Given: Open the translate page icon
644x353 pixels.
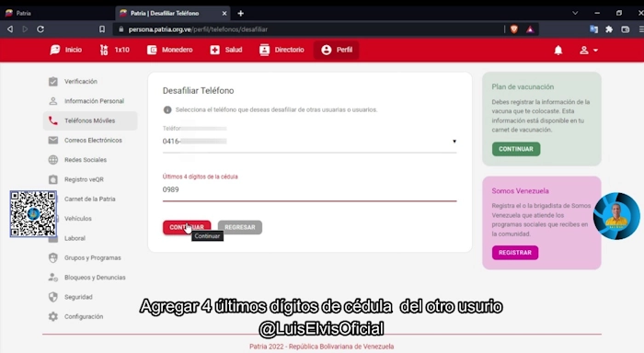Looking at the screenshot, I should (x=593, y=29).
